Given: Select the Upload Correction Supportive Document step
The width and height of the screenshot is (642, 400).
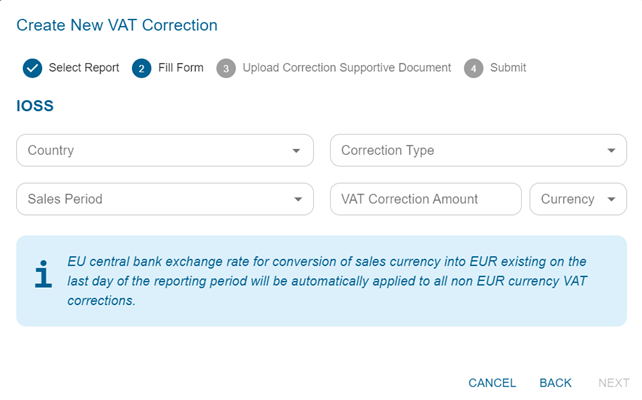Looking at the screenshot, I should coord(346,68).
